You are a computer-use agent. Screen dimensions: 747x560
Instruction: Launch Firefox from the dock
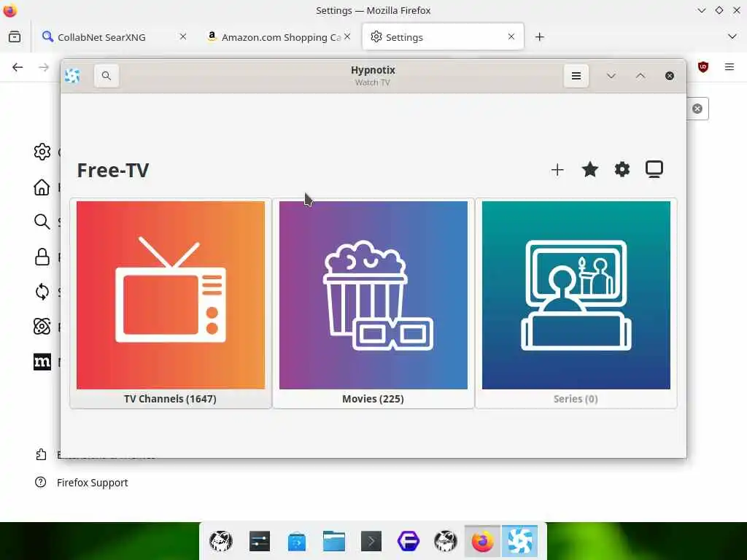[x=483, y=542]
